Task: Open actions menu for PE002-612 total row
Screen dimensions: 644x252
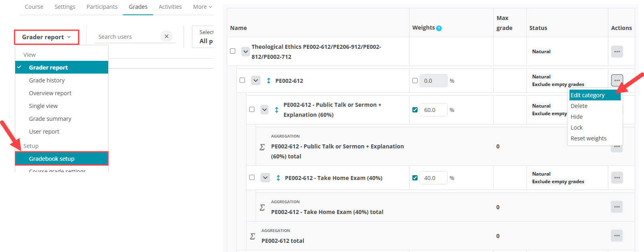Action: tap(617, 236)
